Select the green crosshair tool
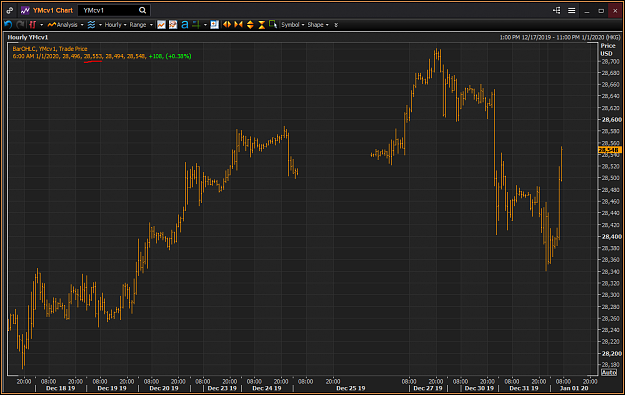Image resolution: width=625 pixels, height=395 pixels. pyautogui.click(x=196, y=25)
